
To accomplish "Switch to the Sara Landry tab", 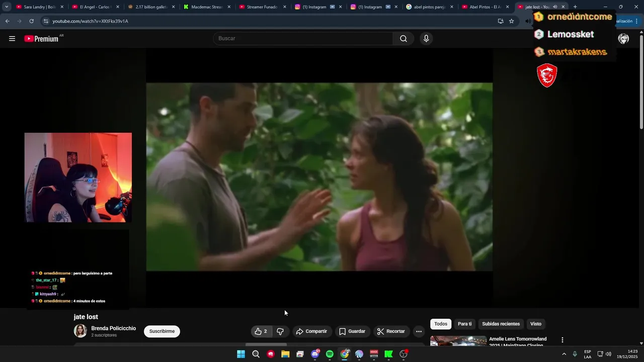I will pos(39,7).
